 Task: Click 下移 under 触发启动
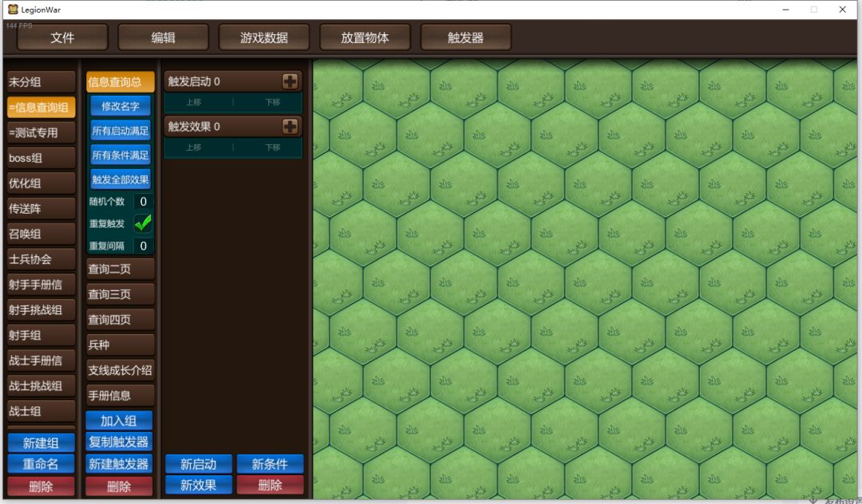pos(273,102)
